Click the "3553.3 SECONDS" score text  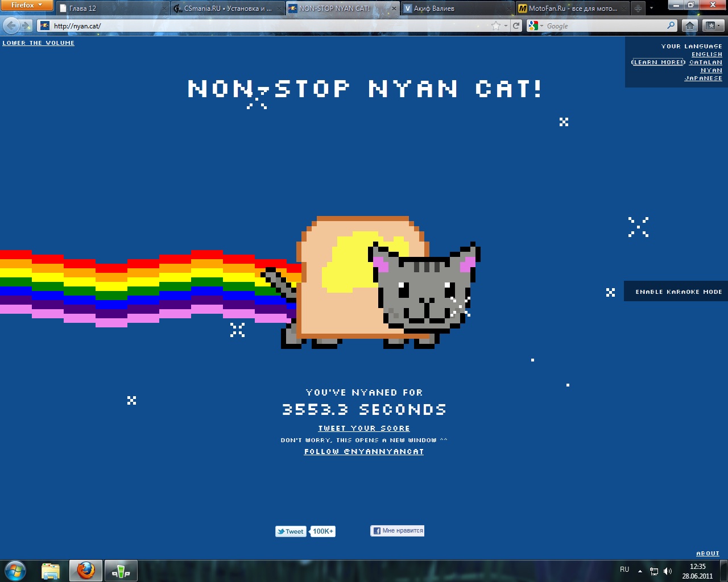click(364, 409)
